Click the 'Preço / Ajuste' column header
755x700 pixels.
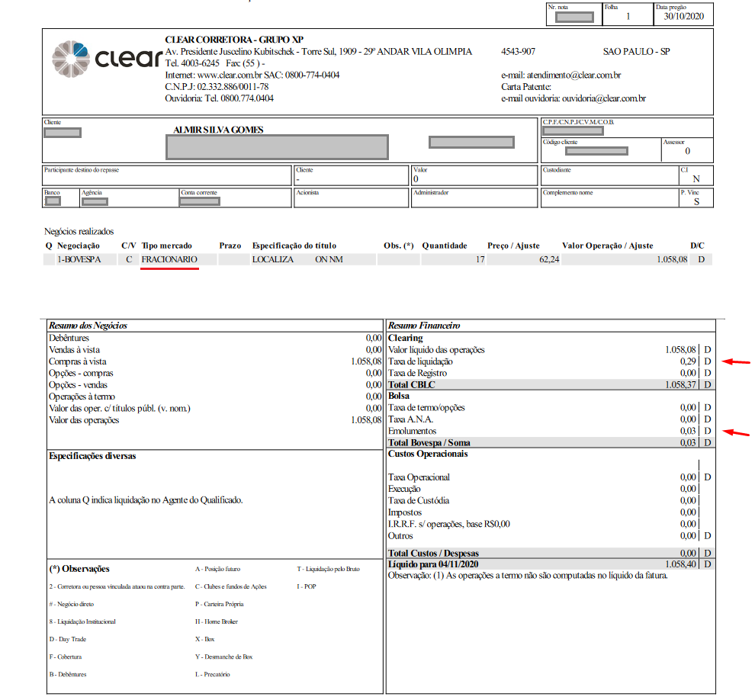513,246
